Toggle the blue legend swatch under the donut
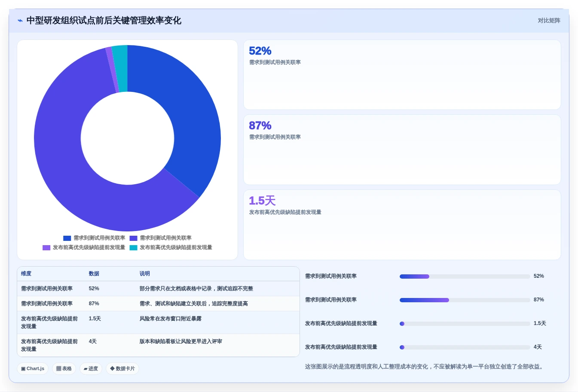Image resolution: width=578 pixels, height=392 pixels. point(67,238)
